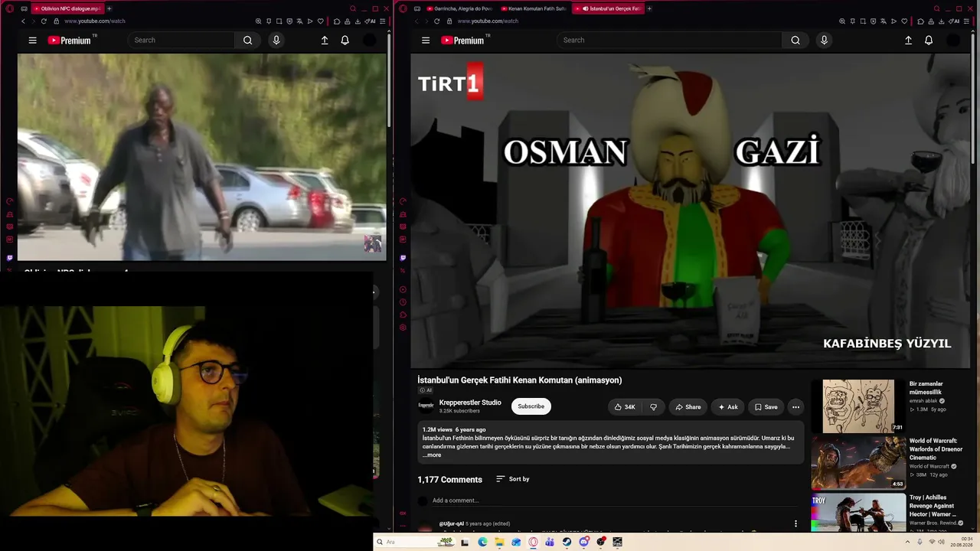Screen dimensions: 980x551
Task: Click the Kenan Komutan animation video player
Action: [691, 210]
